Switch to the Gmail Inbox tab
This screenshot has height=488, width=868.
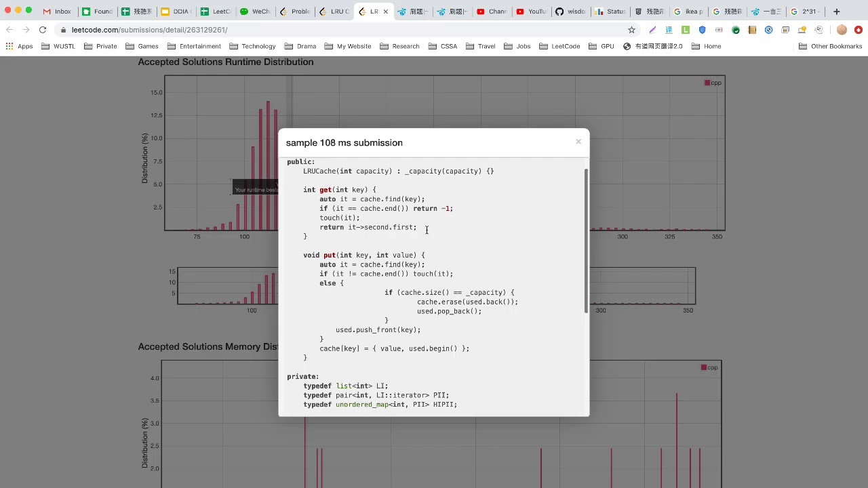click(x=58, y=12)
